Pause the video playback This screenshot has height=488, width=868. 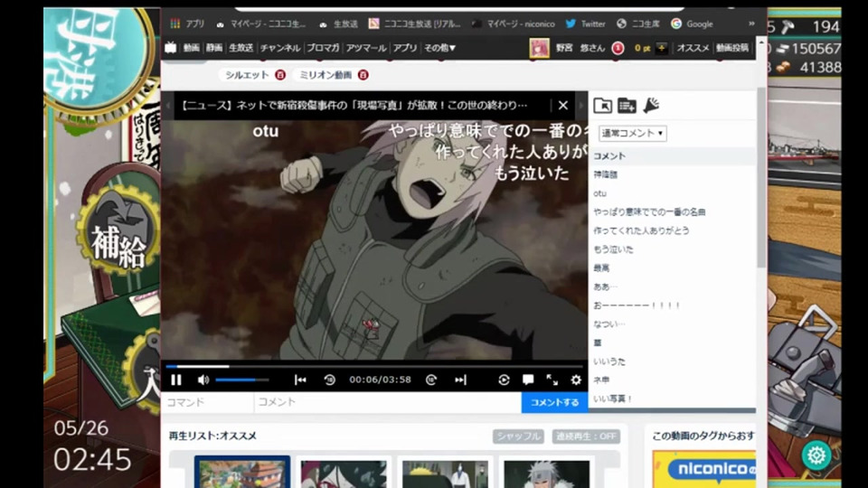(176, 380)
